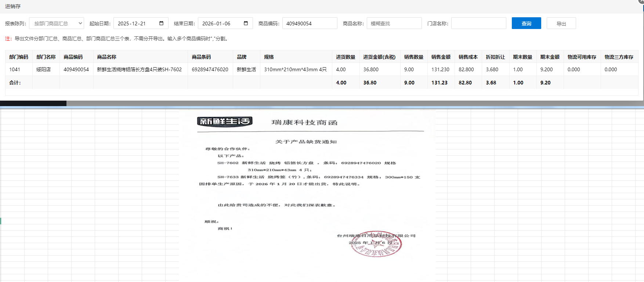The height and width of the screenshot is (282, 644).
Task: Select the 绥阳店 cell in the table row
Action: pos(44,69)
